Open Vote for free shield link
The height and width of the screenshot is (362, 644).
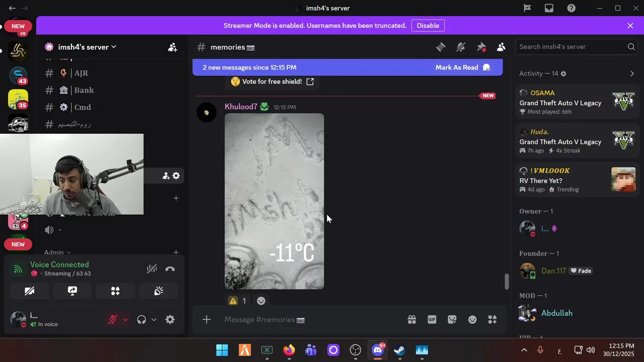pos(272,81)
